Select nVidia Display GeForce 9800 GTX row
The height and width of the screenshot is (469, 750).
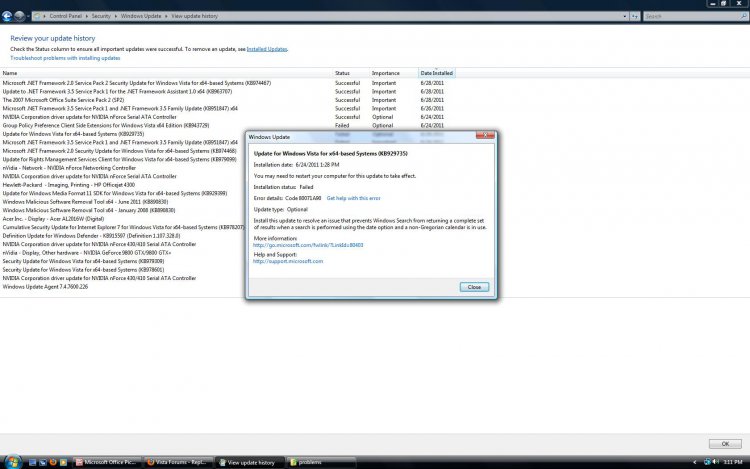tap(87, 253)
